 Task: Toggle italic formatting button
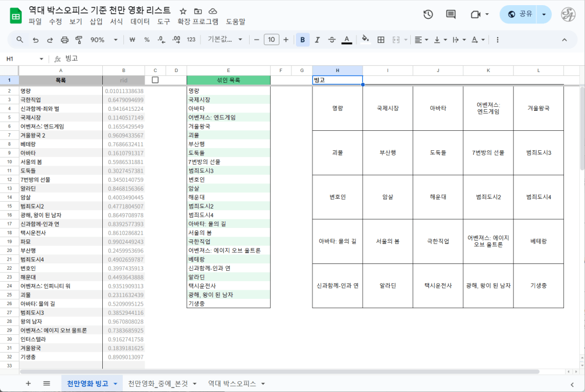(x=317, y=40)
